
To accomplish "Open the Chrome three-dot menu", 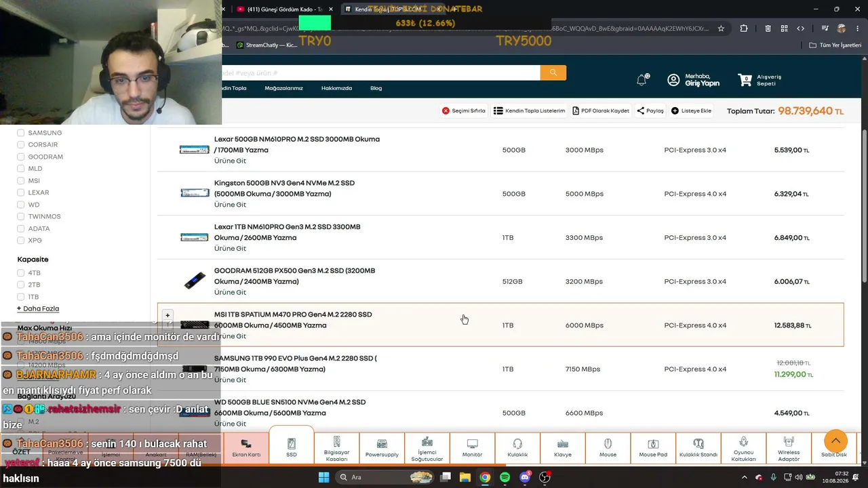I will pos(856,28).
